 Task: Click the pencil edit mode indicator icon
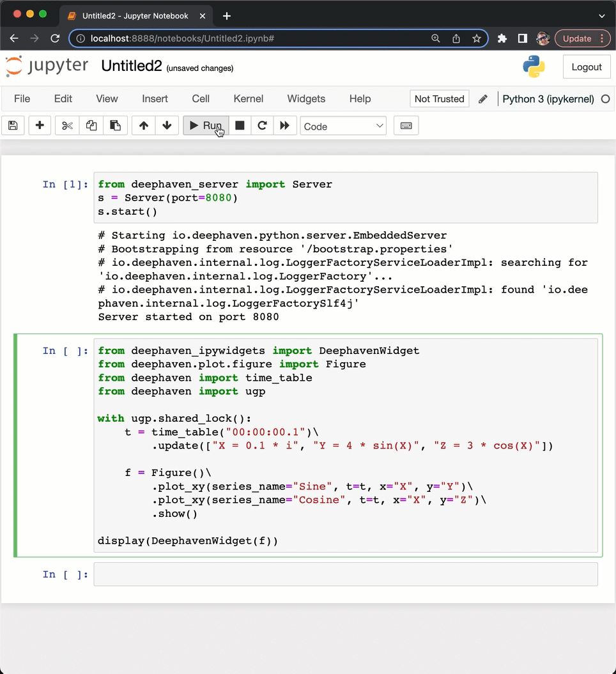point(483,99)
